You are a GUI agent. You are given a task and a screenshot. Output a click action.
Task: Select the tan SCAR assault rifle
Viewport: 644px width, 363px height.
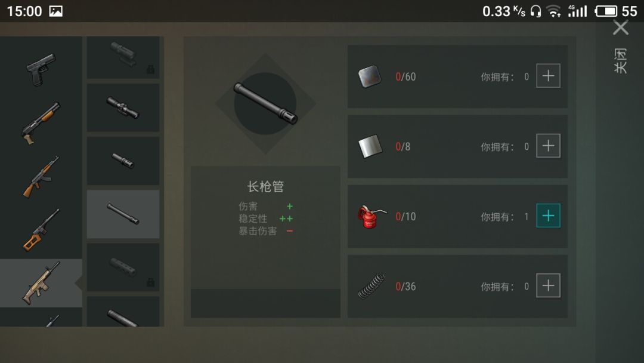coord(41,283)
